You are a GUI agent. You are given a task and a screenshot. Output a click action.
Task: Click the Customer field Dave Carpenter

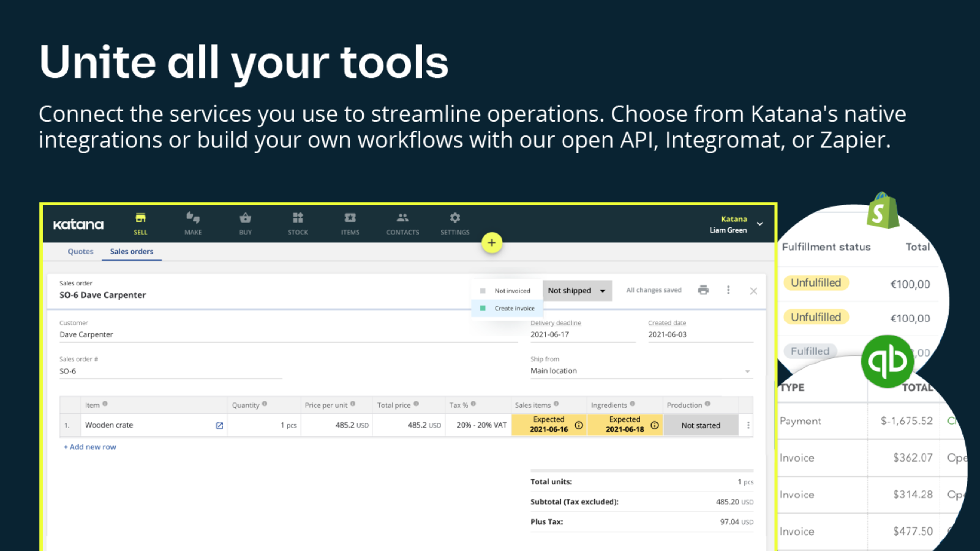pos(86,335)
